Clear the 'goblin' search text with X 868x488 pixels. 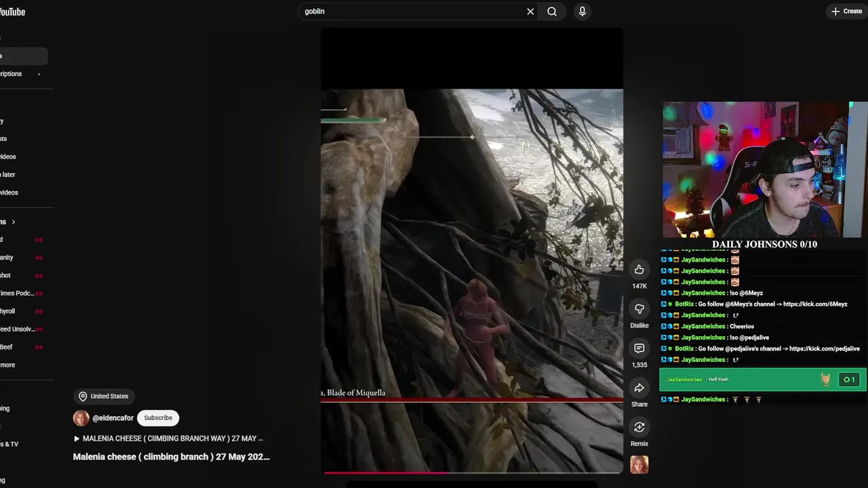[x=530, y=12]
